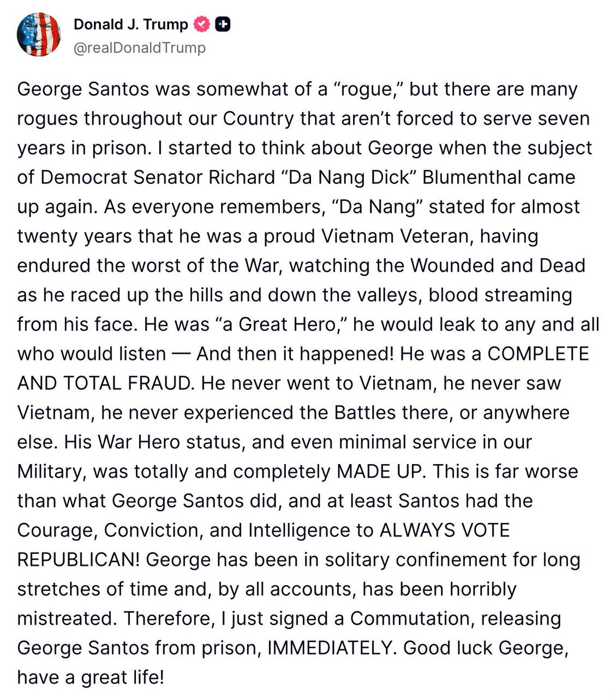Click the capitalized words "MADE UP"
Image resolution: width=616 pixels, height=698 pixels.
point(380,472)
